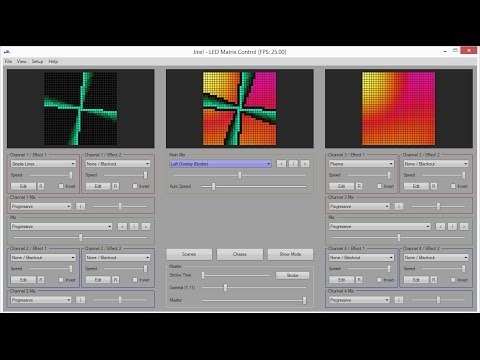This screenshot has height=360, width=480.
Task: Click the right Mix panel's left arrow button
Action: (440, 227)
